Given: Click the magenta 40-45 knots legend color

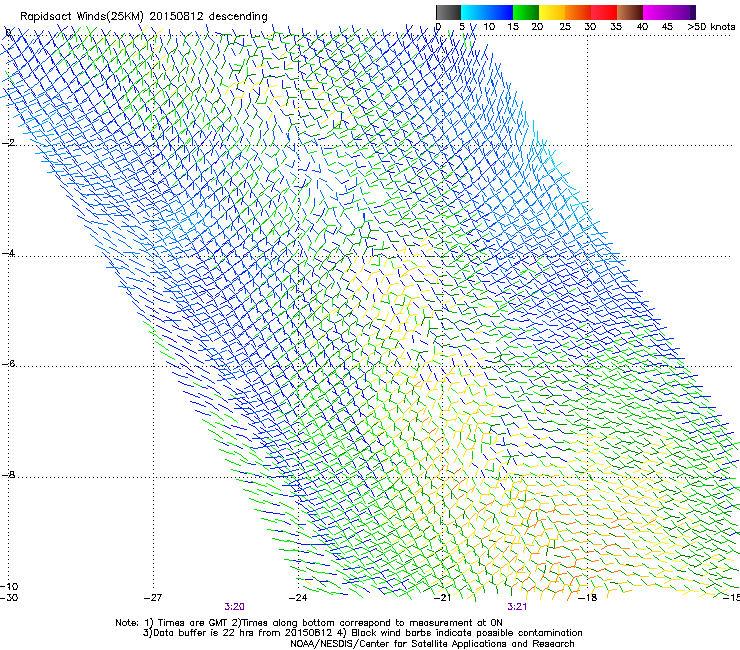Looking at the screenshot, I should [x=656, y=12].
